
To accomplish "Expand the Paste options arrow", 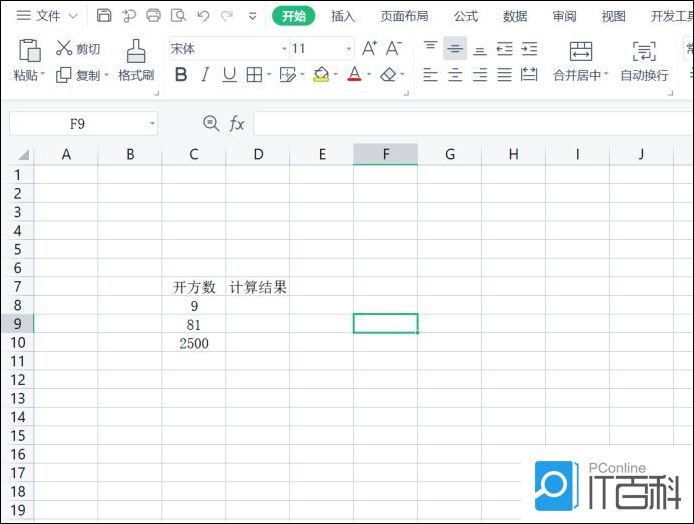I will (43, 73).
